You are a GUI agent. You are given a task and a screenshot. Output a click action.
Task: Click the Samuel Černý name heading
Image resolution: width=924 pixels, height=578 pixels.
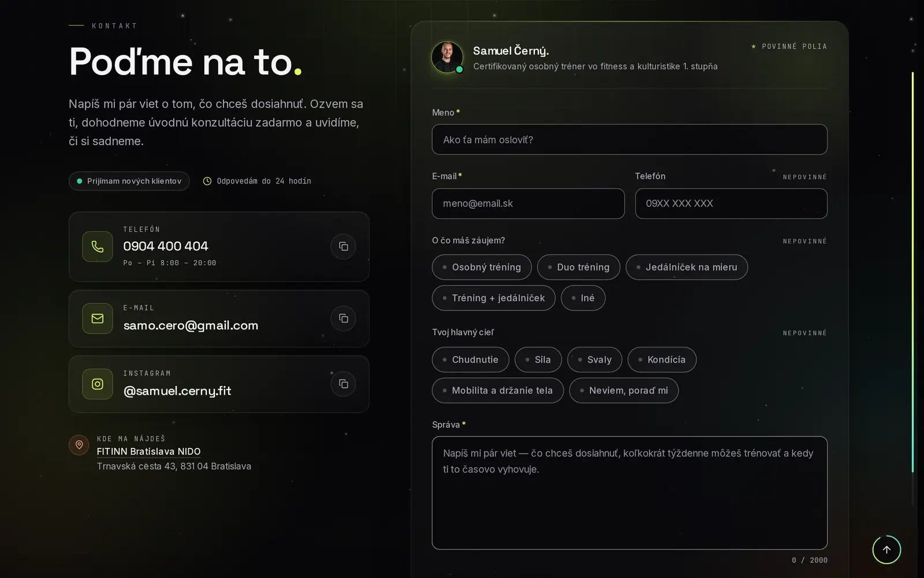coord(511,51)
